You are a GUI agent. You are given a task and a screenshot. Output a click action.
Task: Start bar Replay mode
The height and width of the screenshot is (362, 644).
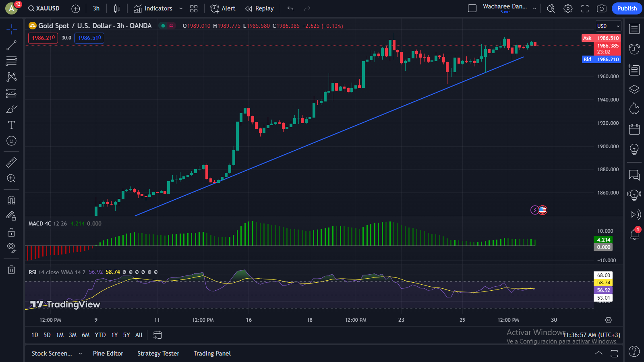click(x=259, y=8)
